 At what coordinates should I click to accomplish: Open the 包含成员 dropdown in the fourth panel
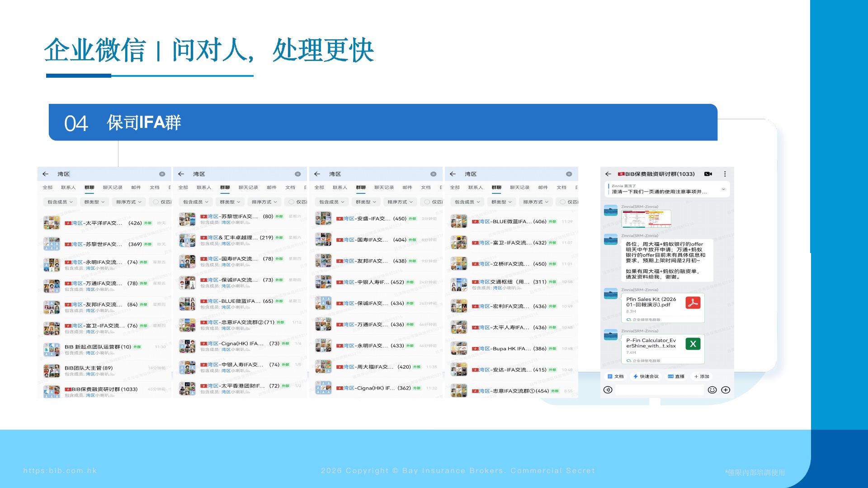(x=467, y=202)
